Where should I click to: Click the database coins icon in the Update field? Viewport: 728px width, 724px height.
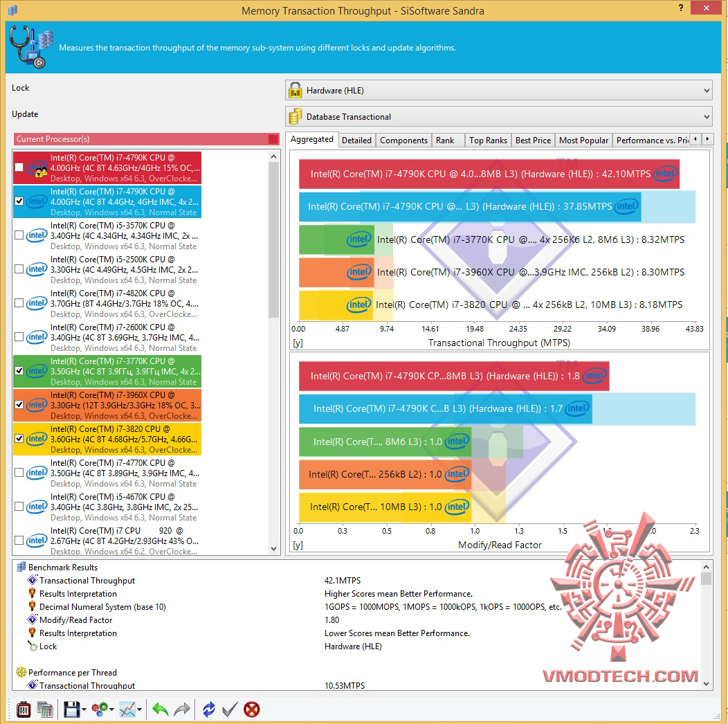pos(295,116)
